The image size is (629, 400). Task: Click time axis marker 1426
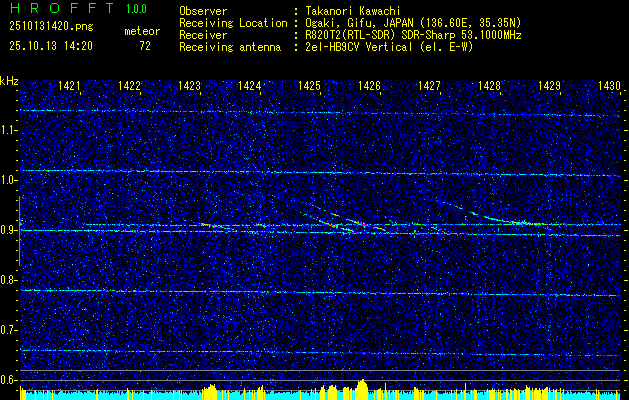pyautogui.click(x=369, y=85)
